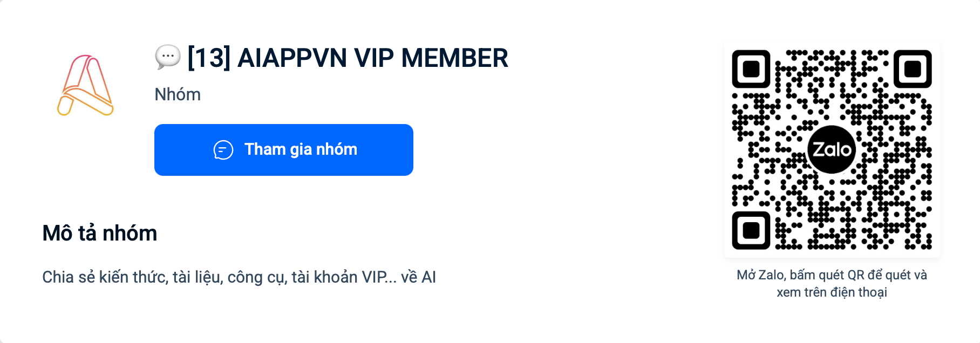Click the QR code's bottom-left corner square

pyautogui.click(x=751, y=230)
